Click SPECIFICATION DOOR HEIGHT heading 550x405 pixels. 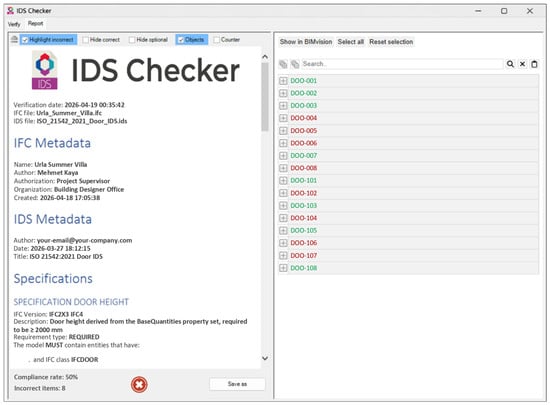coord(71,302)
